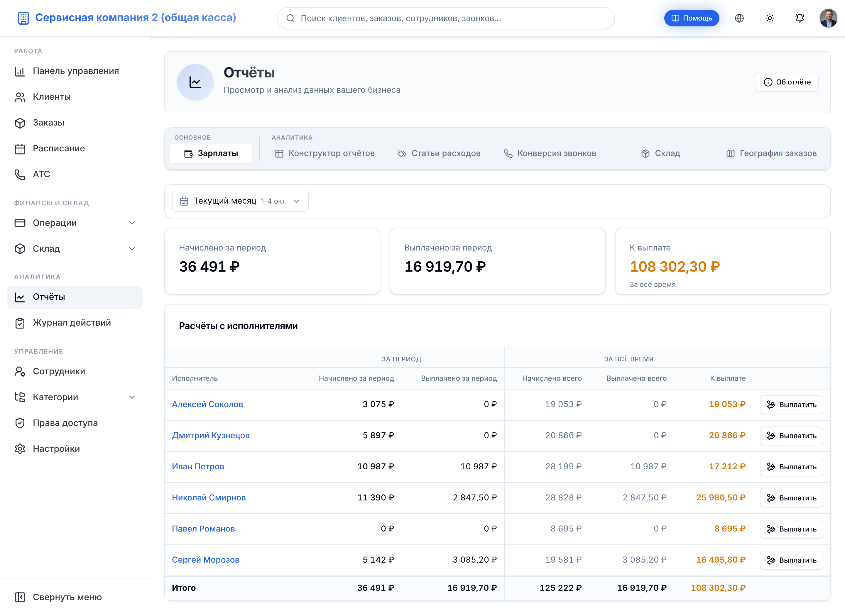Click Выплатить for Алексей Соколов
Image resolution: width=845 pixels, height=616 pixels.
coord(791,405)
